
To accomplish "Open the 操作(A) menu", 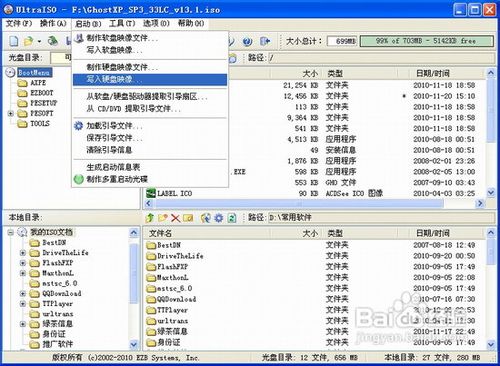I will coord(53,23).
